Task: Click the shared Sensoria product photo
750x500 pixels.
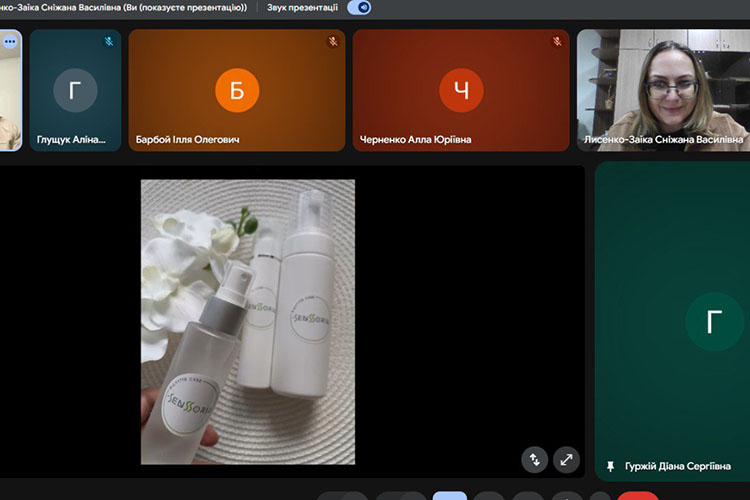Action: pyautogui.click(x=247, y=322)
